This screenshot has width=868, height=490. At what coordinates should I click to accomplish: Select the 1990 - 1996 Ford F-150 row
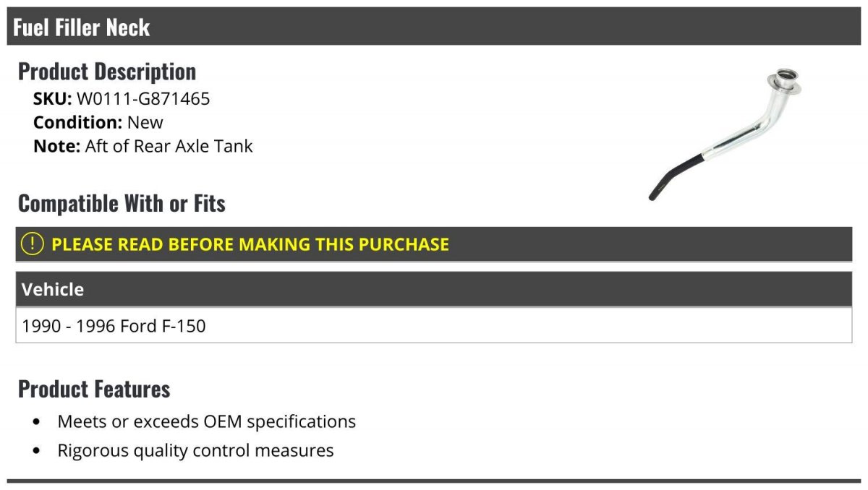tap(434, 325)
